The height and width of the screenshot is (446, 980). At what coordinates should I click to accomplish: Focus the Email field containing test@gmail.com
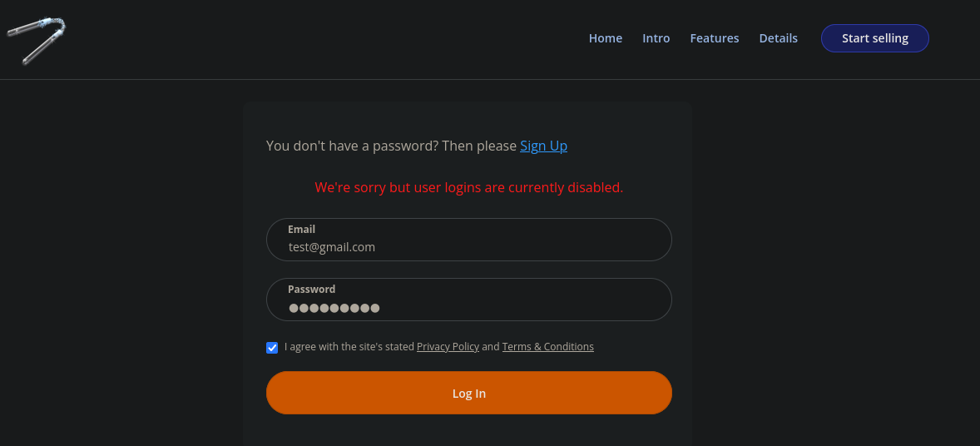(468, 240)
